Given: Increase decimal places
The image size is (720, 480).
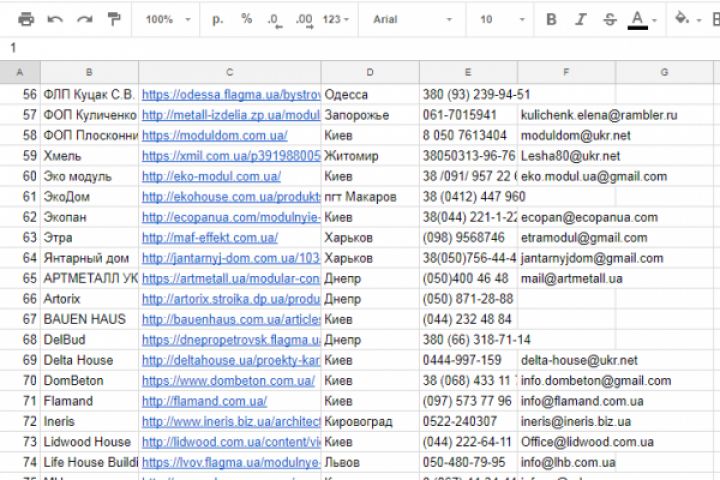Looking at the screenshot, I should pyautogui.click(x=304, y=20).
